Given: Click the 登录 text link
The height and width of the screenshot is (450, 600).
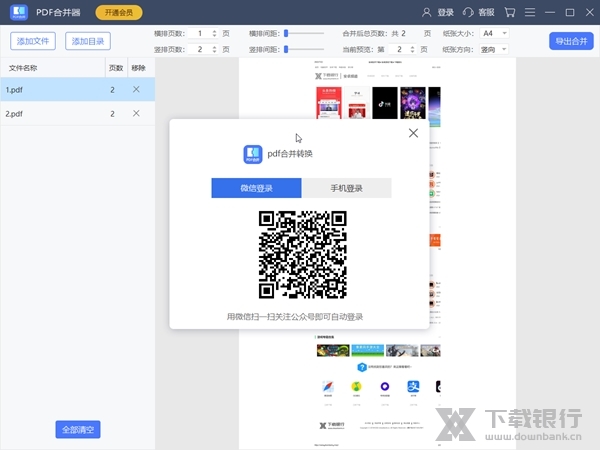Looking at the screenshot, I should pos(445,13).
